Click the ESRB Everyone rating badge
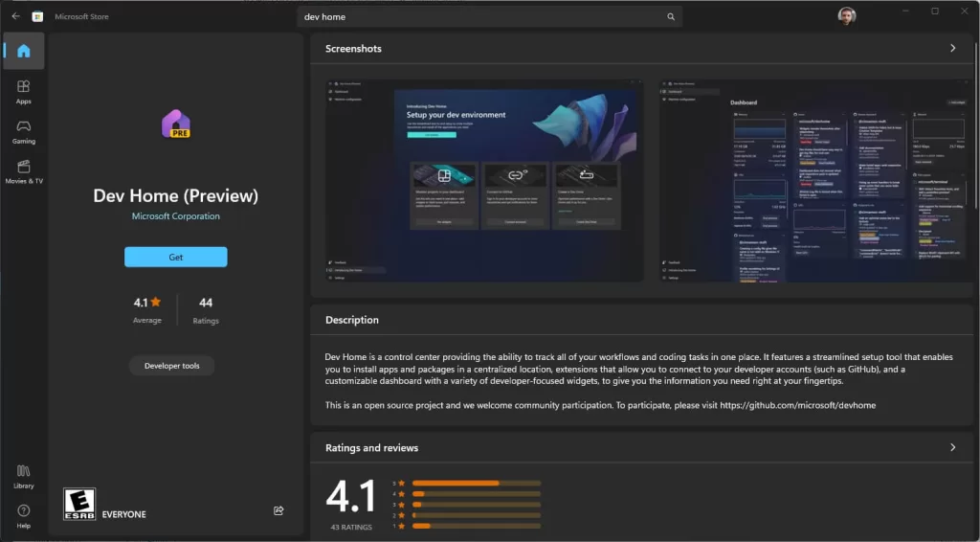This screenshot has height=542, width=980. (x=79, y=504)
